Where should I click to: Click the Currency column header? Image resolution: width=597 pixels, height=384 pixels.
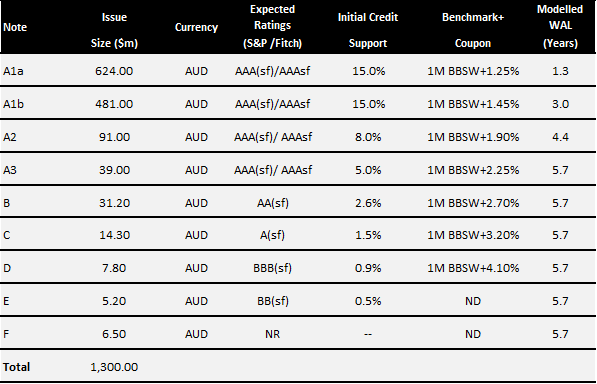tap(196, 27)
